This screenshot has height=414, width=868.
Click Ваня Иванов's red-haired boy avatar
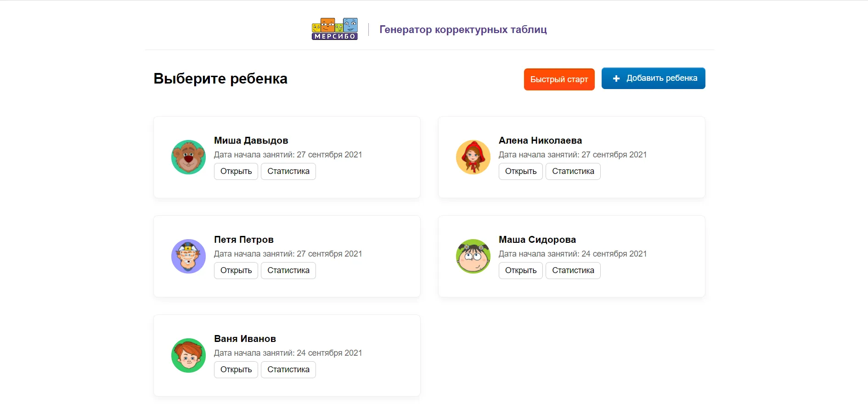click(x=188, y=355)
